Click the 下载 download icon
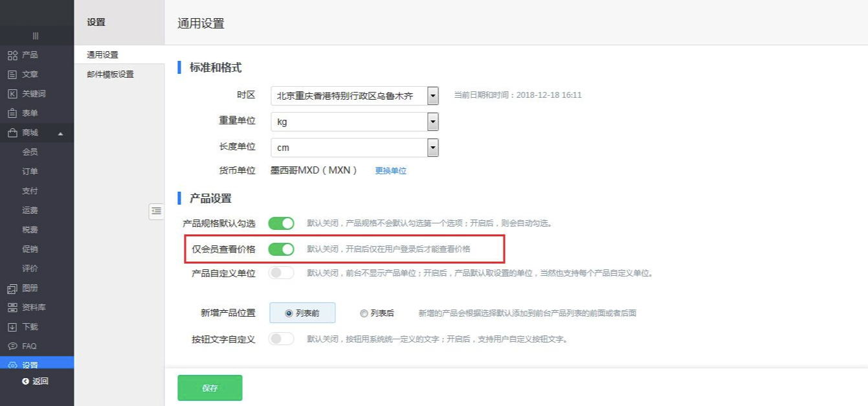 click(12, 327)
